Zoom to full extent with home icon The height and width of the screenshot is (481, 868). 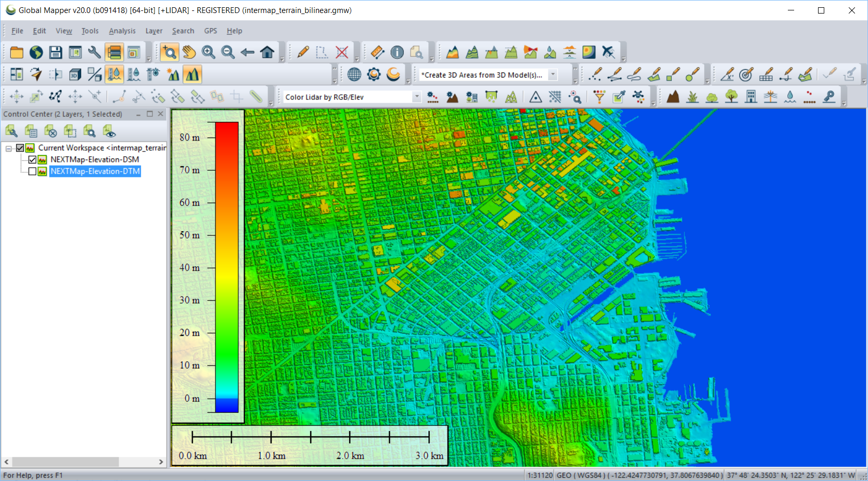267,52
